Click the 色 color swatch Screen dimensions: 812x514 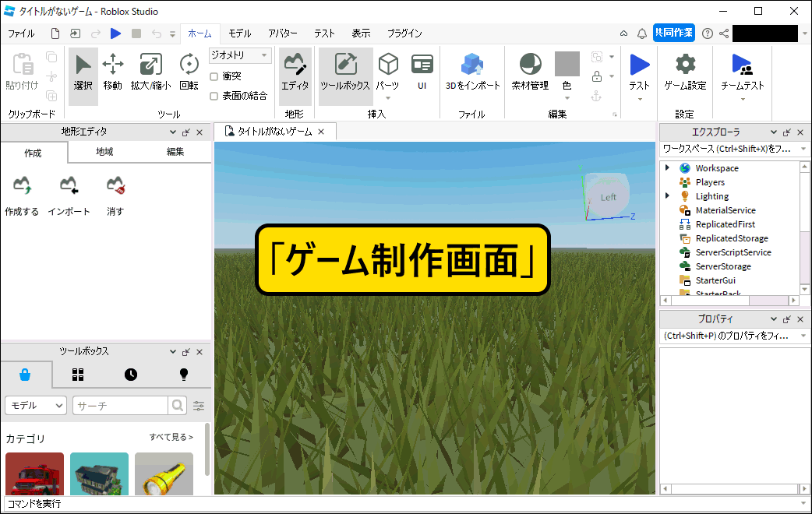click(x=567, y=64)
